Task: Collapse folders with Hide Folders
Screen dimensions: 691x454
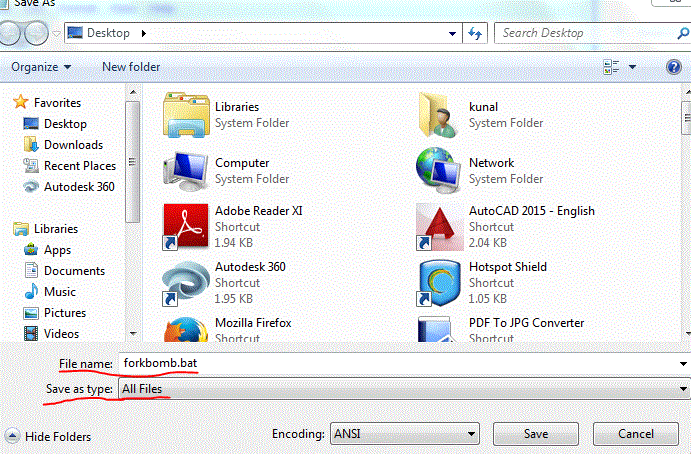Action: (x=48, y=436)
